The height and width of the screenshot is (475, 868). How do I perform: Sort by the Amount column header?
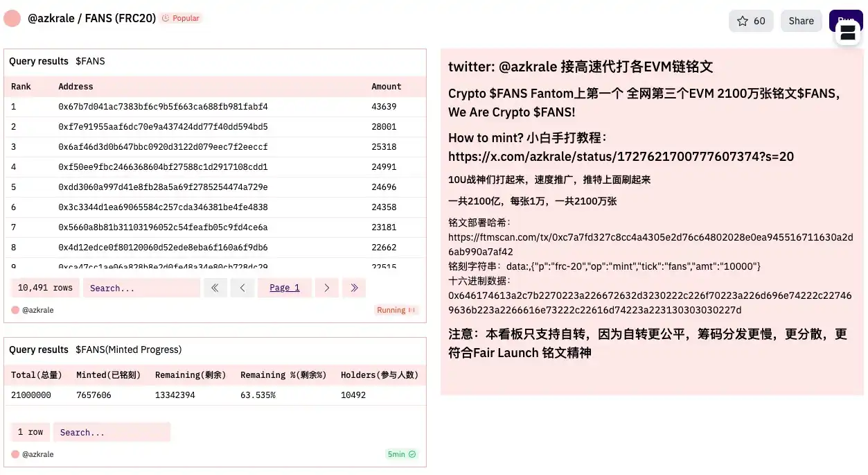[x=386, y=87]
